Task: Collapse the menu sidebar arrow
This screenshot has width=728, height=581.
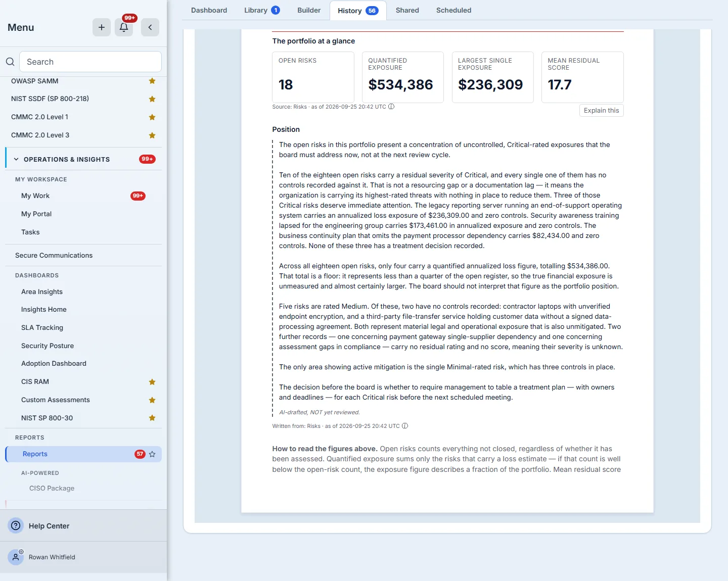Action: [x=150, y=27]
